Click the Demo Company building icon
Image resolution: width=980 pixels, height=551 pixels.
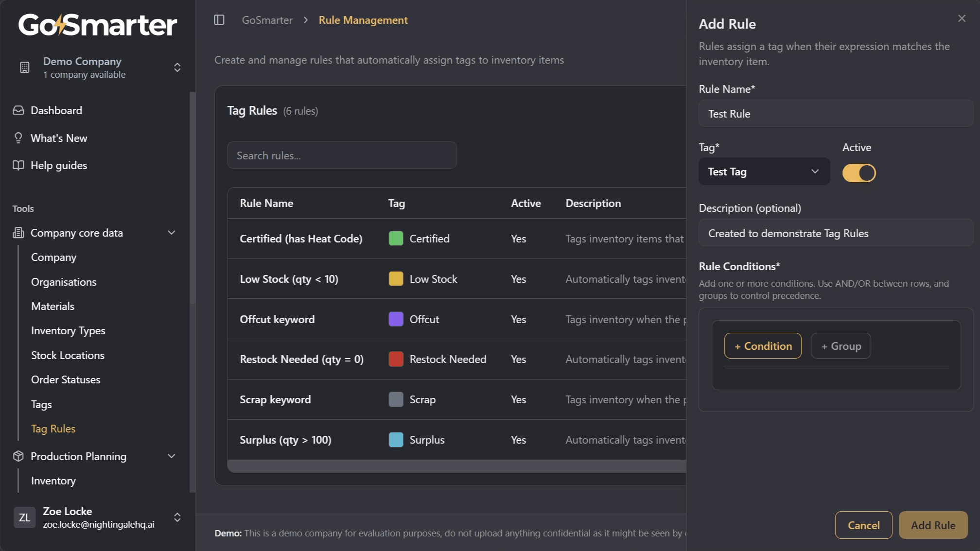pyautogui.click(x=25, y=67)
